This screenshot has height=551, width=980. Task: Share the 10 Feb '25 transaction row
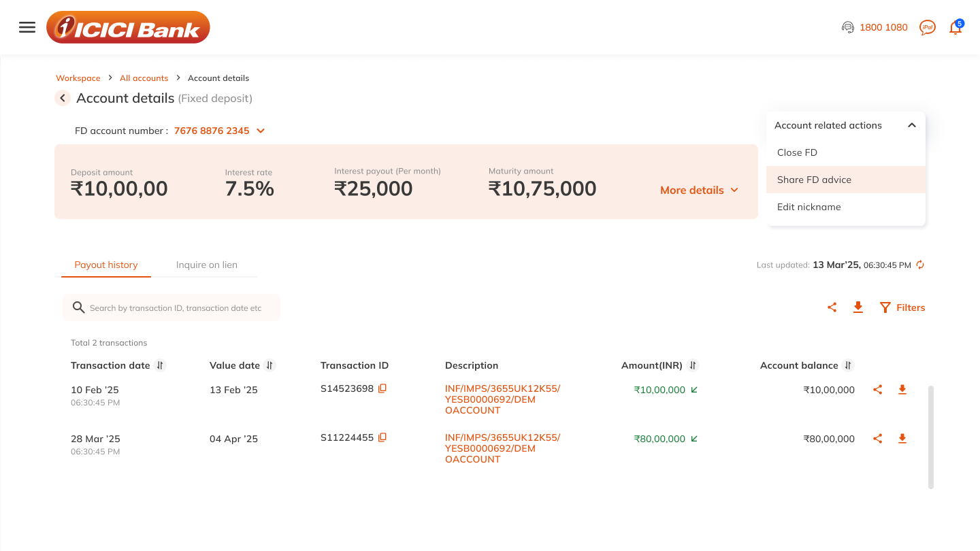click(x=878, y=390)
